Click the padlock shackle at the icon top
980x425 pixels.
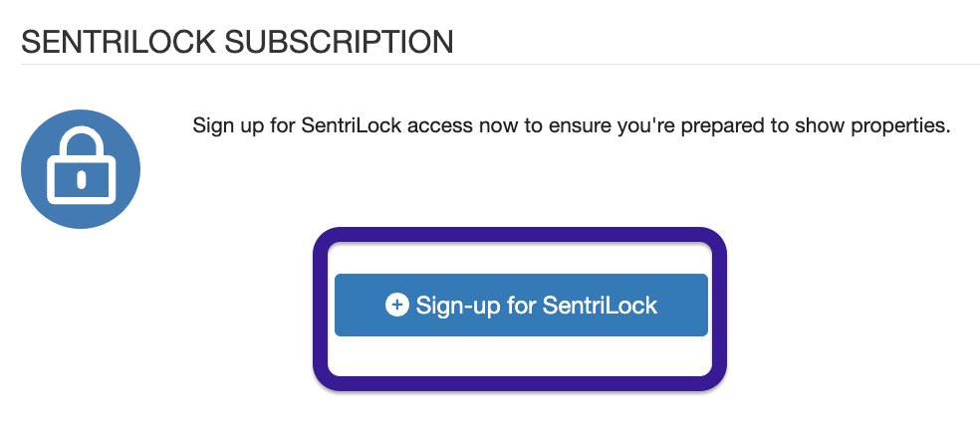[x=81, y=142]
